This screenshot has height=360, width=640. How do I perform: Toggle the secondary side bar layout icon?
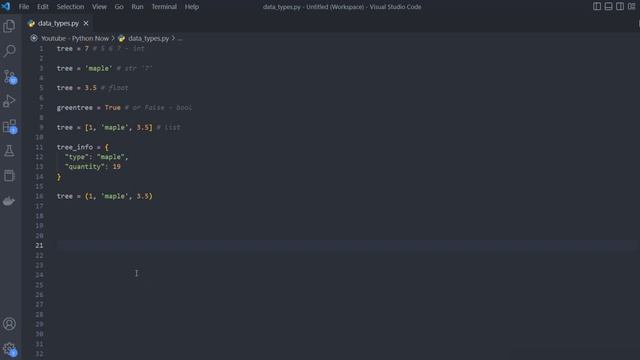(620, 6)
